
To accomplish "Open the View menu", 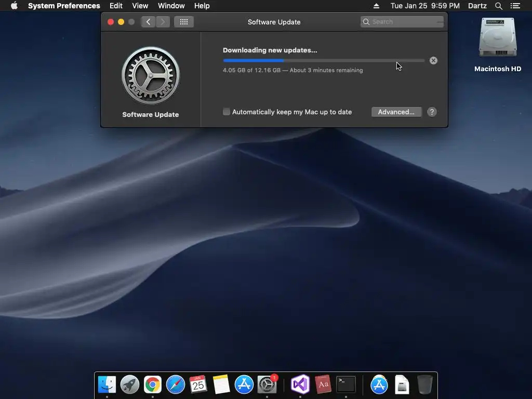I will (x=140, y=6).
